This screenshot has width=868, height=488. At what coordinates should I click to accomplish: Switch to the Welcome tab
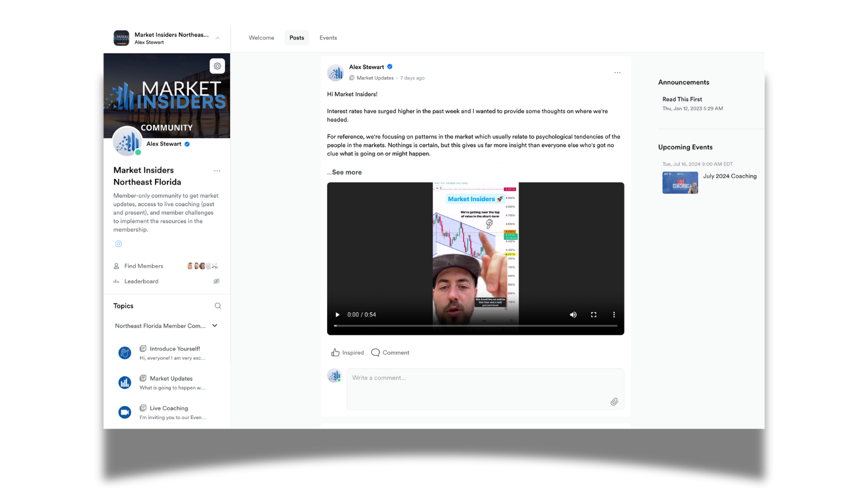(261, 38)
